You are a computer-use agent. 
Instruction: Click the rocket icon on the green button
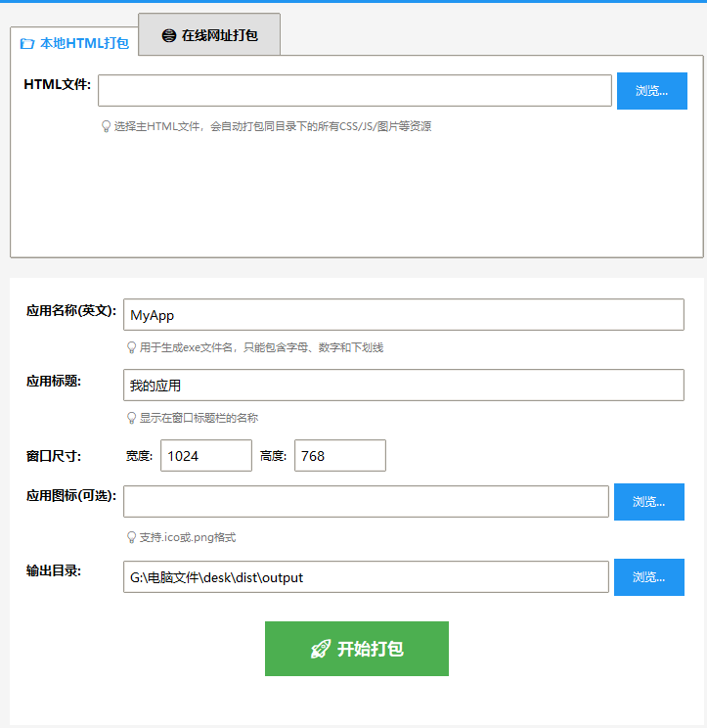320,649
